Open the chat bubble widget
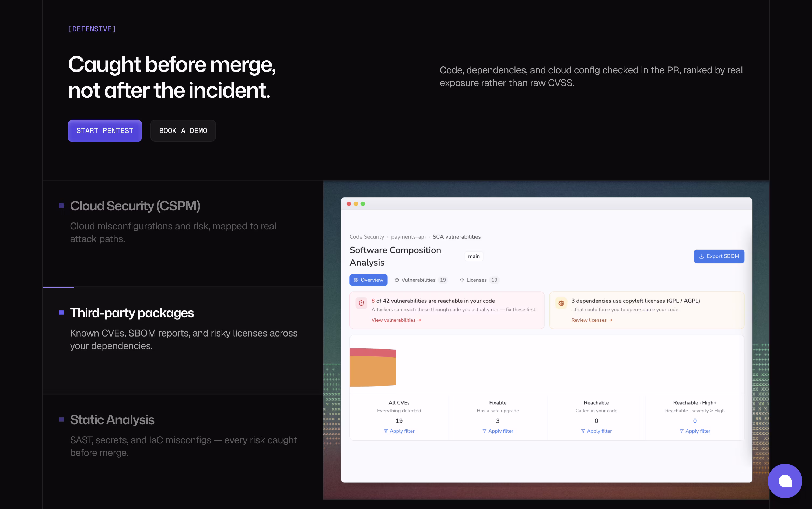The width and height of the screenshot is (812, 509). (785, 481)
